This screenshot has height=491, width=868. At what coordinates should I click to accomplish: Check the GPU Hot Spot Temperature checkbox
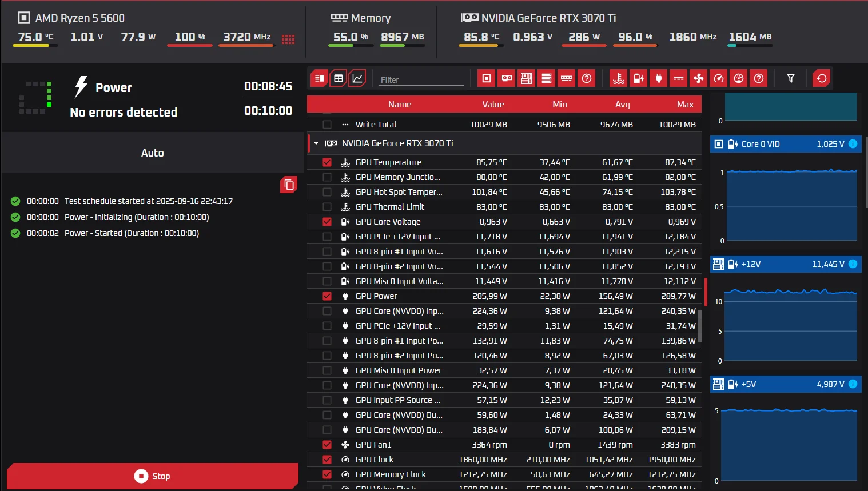(327, 192)
